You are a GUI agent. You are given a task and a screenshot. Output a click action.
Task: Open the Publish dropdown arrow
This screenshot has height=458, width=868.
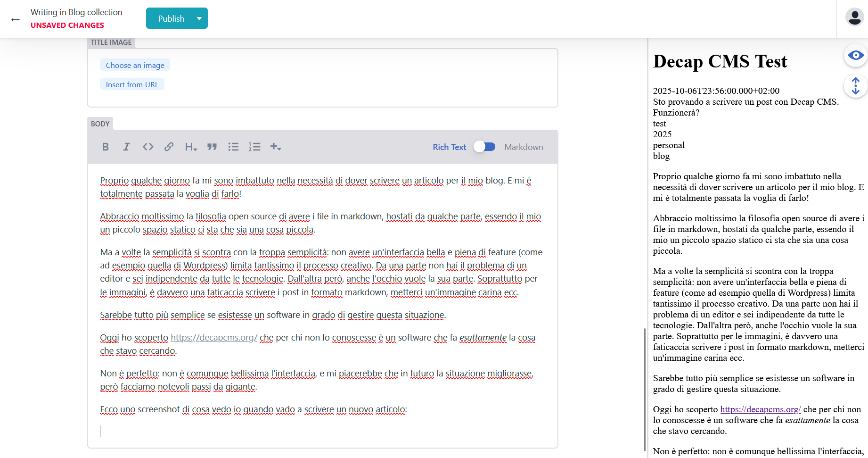tap(199, 18)
